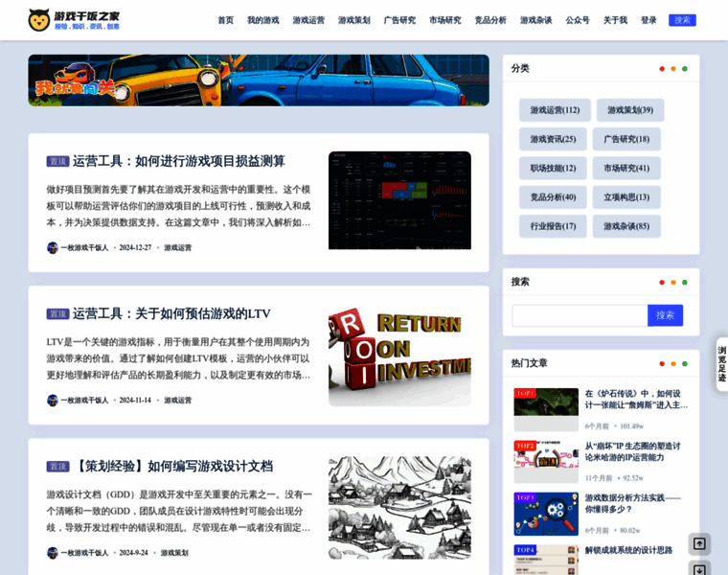The image size is (728, 575).
Task: Click the green dot in 热门文章 panel header
Action: (684, 363)
